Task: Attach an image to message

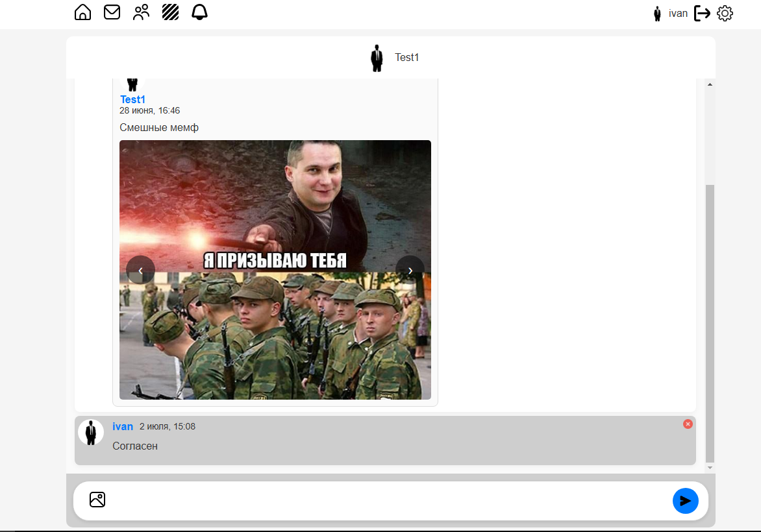Action: [x=97, y=500]
